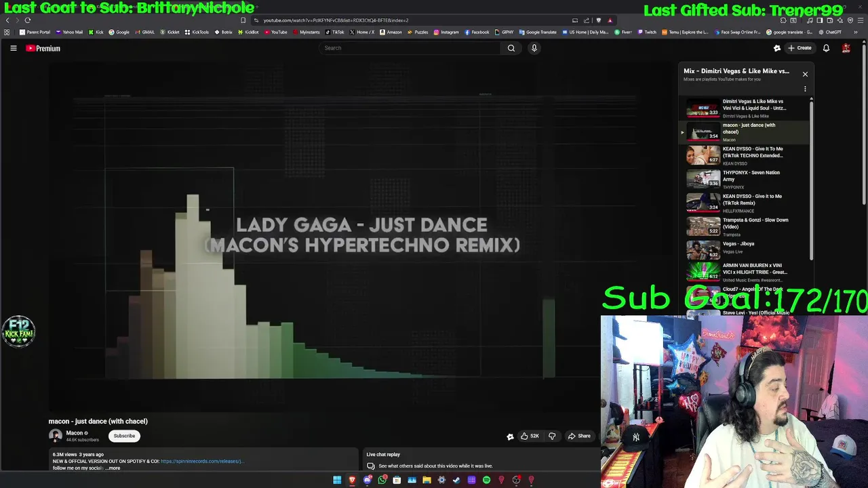868x488 pixels.
Task: Open the ChatGPT bookmark
Action: pyautogui.click(x=829, y=32)
